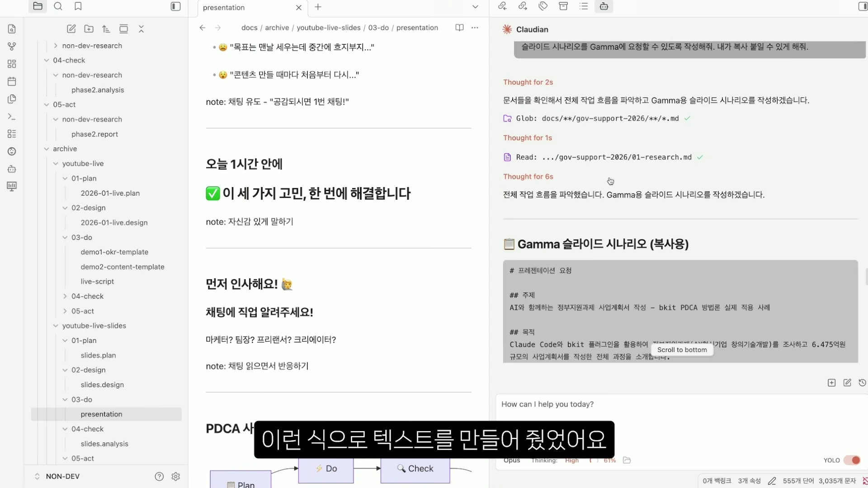Open the tab list dropdown

pos(475,7)
